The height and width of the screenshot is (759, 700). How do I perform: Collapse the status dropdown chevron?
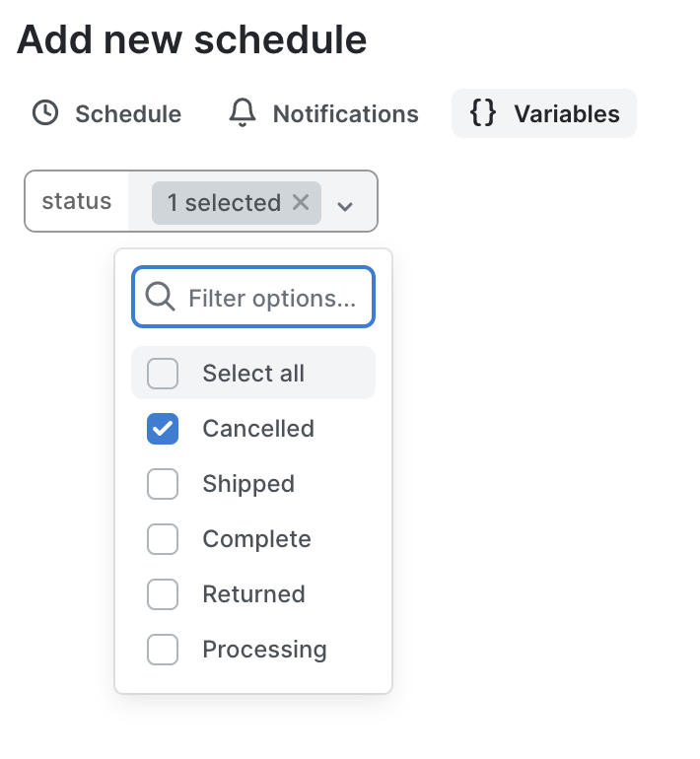pyautogui.click(x=345, y=206)
